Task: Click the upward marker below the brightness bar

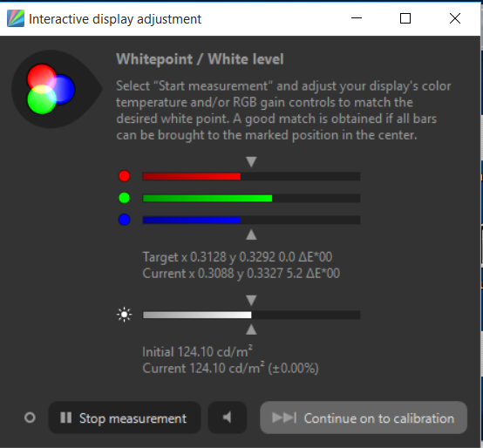Action: coord(251,329)
